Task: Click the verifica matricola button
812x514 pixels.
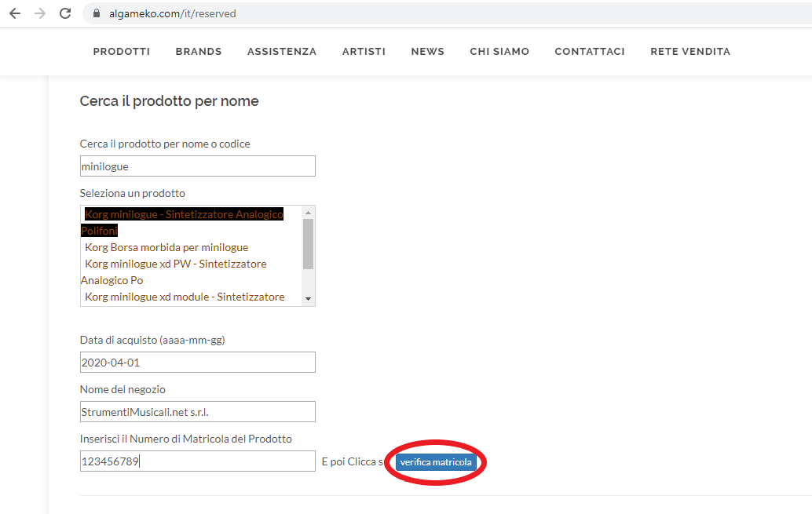Action: 436,462
